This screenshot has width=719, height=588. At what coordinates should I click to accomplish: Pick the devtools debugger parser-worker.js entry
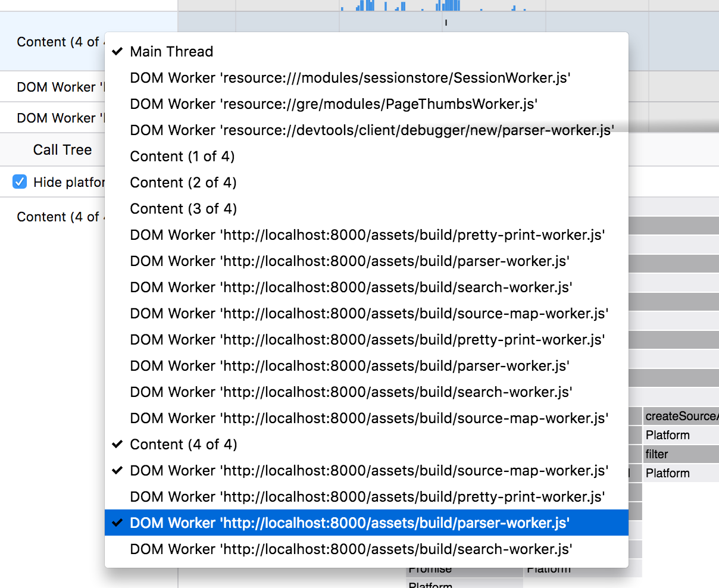(x=371, y=130)
